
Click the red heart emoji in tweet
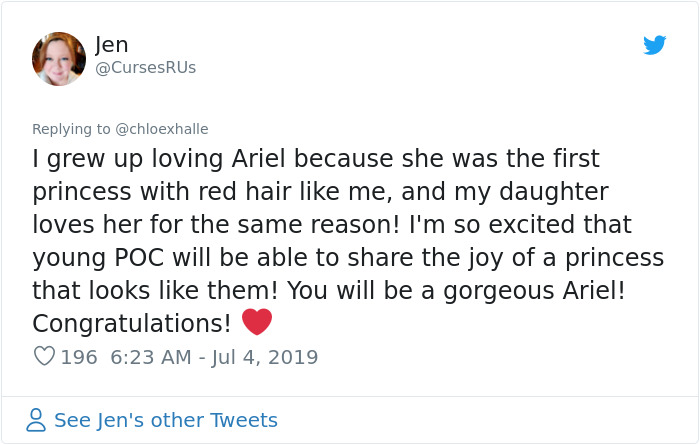pyautogui.click(x=257, y=322)
